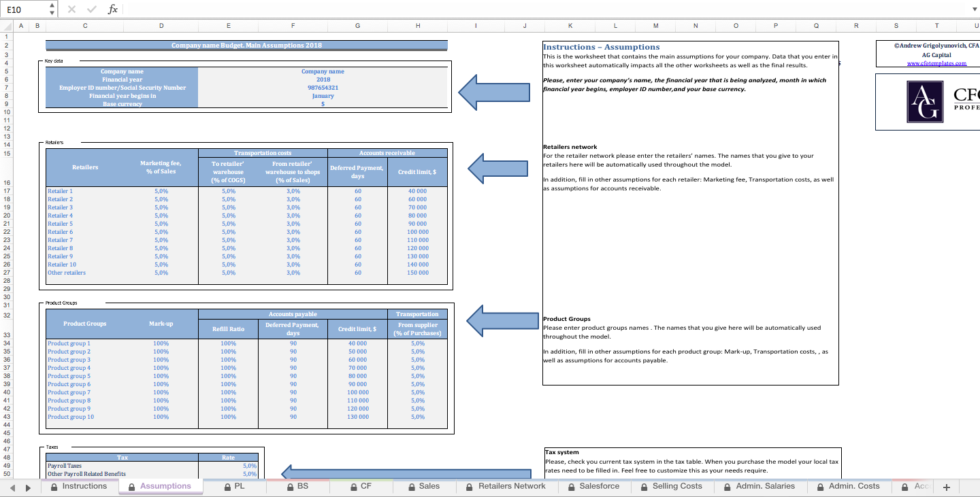Click Product group 7 credit limit 100 000
The height and width of the screenshot is (497, 980).
[358, 392]
